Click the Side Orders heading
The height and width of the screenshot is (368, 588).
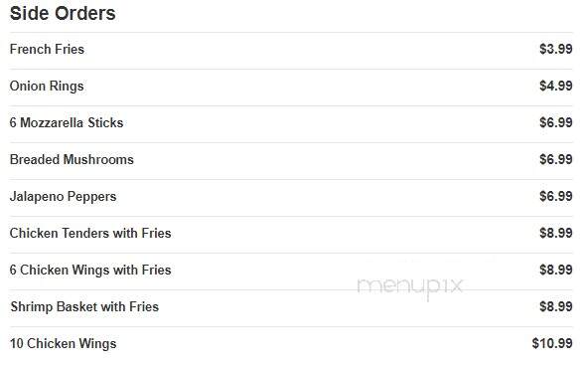point(63,14)
